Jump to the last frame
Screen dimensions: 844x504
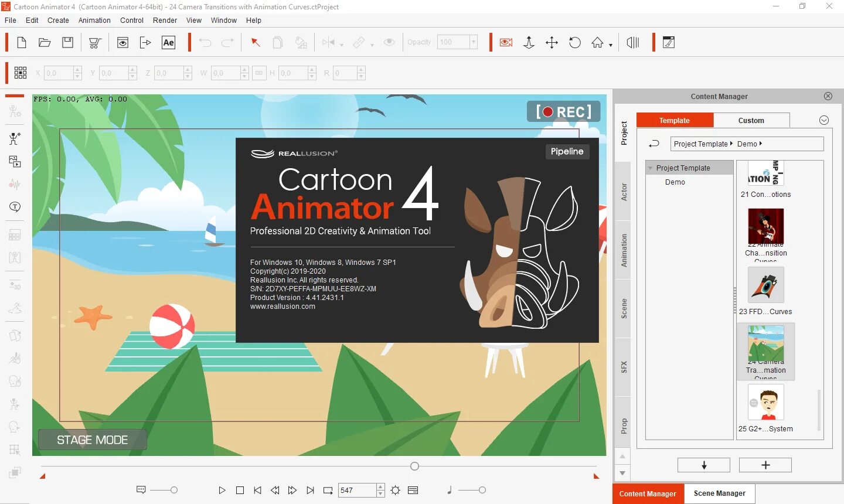pyautogui.click(x=310, y=490)
